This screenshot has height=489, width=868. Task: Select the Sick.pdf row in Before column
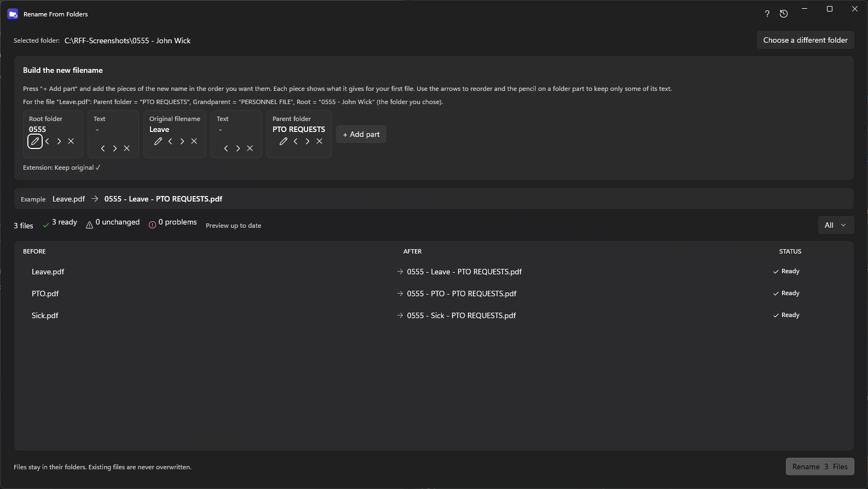tap(45, 315)
